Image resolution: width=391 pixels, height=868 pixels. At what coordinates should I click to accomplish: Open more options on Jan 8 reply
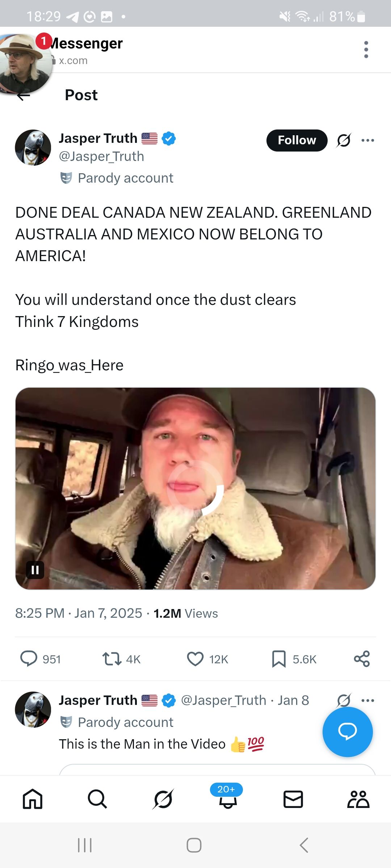click(x=368, y=701)
